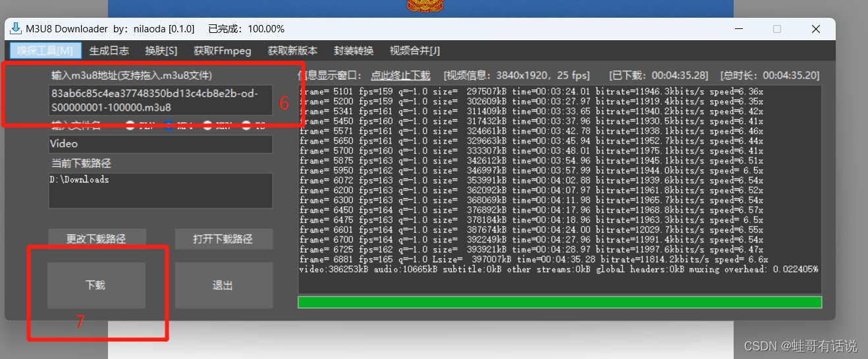Click the log line starting frame= 5450
This screenshot has width=868, height=359.
(x=531, y=121)
